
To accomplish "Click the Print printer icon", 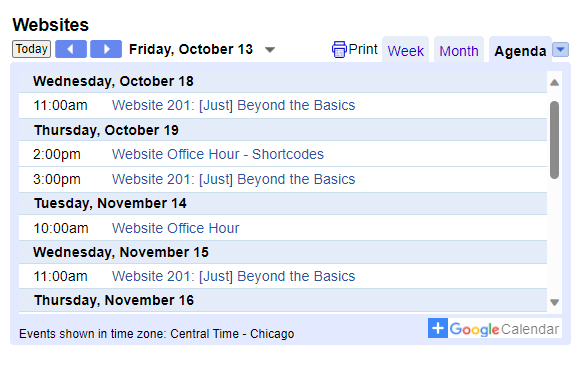I will 339,50.
